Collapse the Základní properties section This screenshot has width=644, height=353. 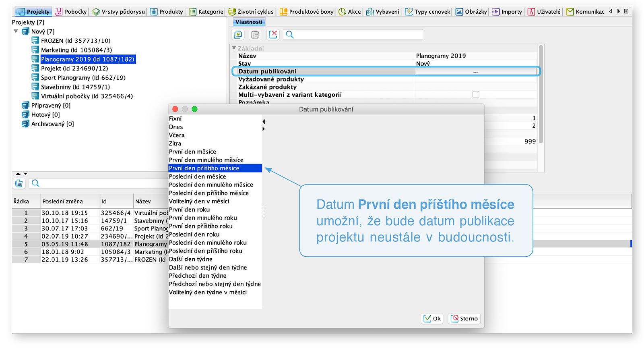tap(234, 48)
